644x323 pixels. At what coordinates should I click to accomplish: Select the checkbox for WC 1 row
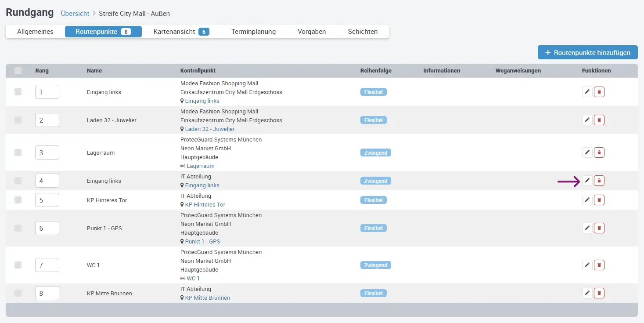pos(18,265)
